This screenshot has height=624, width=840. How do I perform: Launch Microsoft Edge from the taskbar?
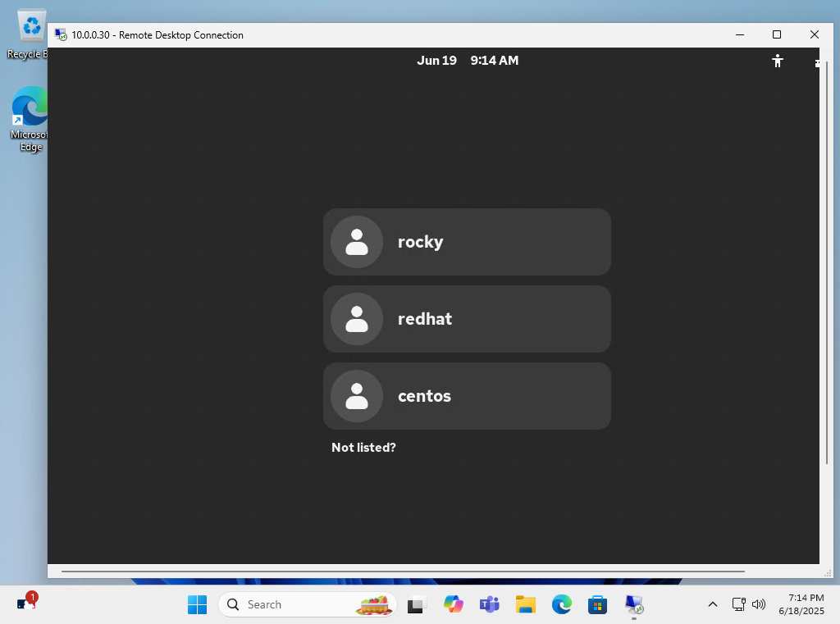(561, 604)
